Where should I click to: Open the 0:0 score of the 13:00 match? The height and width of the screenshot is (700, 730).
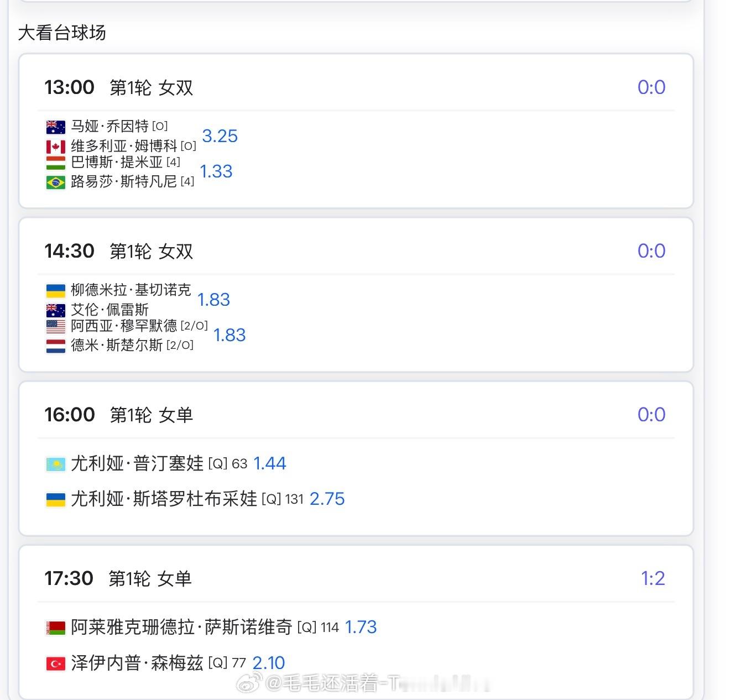[x=651, y=87]
